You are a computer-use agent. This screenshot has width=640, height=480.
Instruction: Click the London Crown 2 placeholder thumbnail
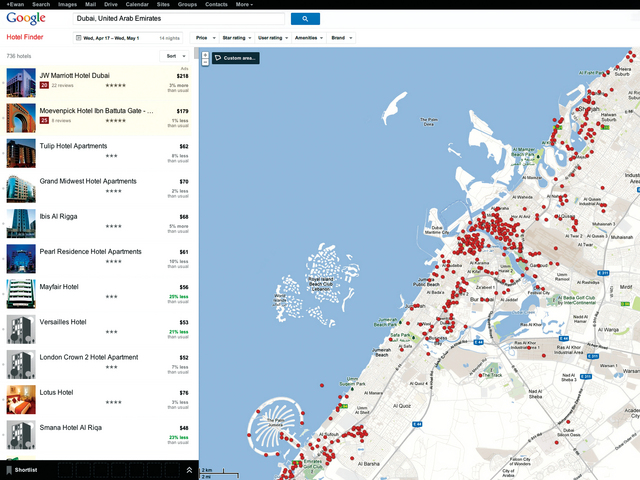pos(21,364)
